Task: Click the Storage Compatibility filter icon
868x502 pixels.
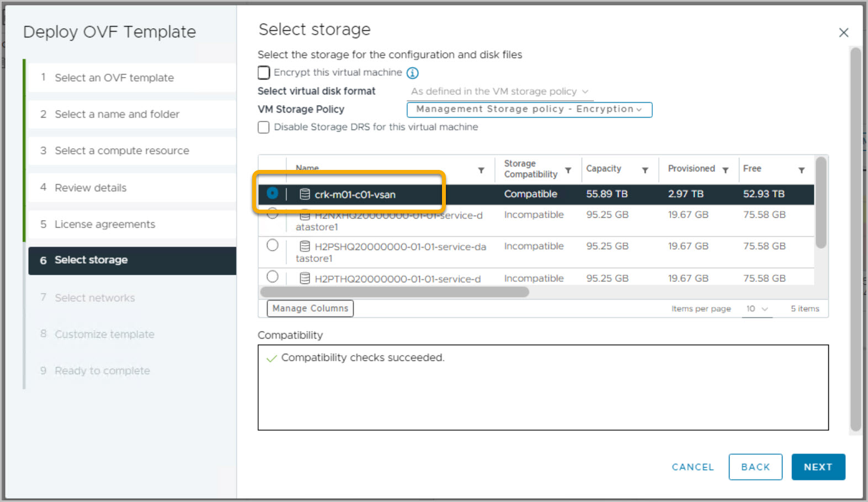Action: tap(568, 170)
